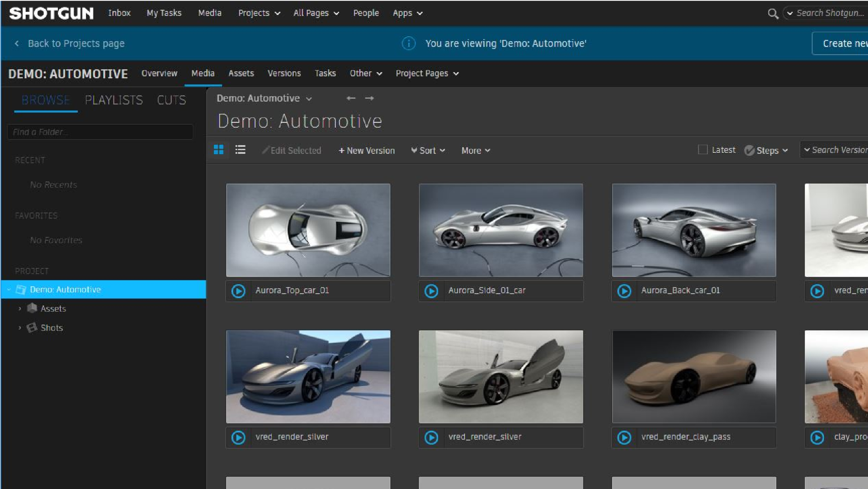Click the Shotgun logo
The width and height of the screenshot is (868, 489).
coord(51,13)
